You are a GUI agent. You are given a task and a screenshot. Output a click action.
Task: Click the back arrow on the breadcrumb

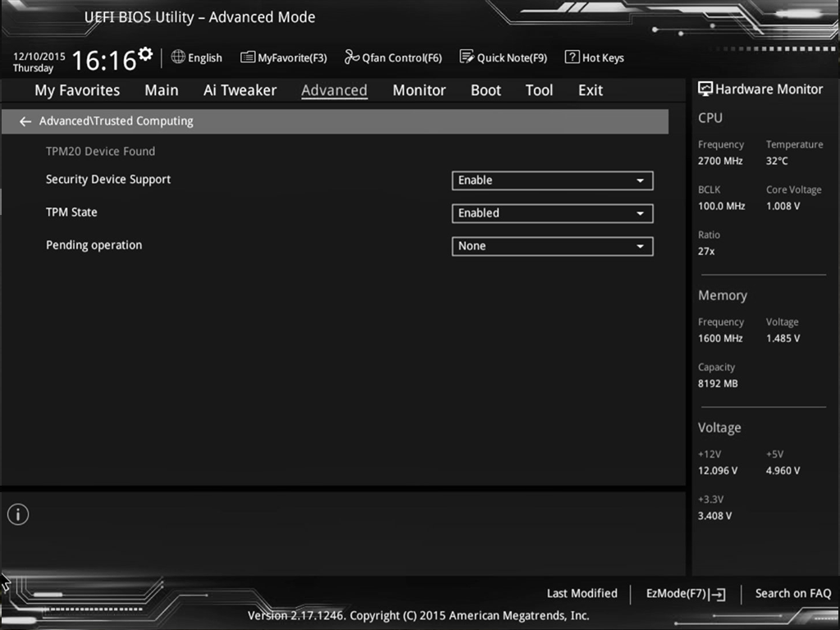click(25, 121)
